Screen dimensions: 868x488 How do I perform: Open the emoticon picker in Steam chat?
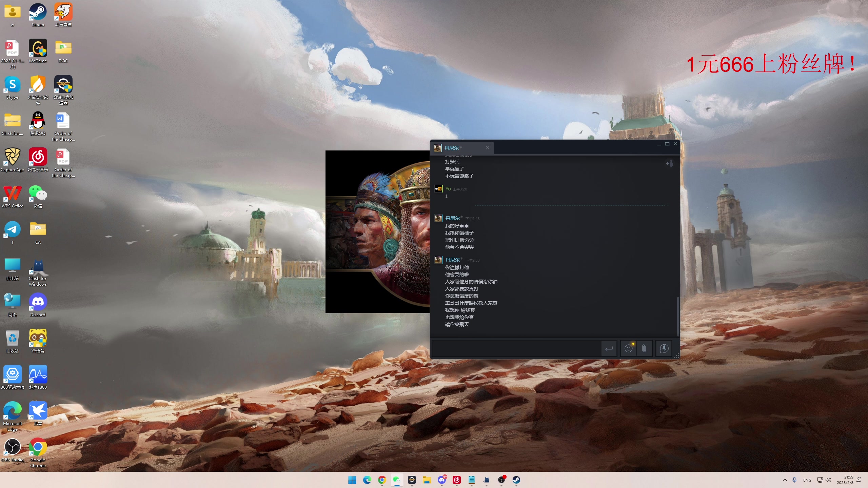(x=628, y=348)
